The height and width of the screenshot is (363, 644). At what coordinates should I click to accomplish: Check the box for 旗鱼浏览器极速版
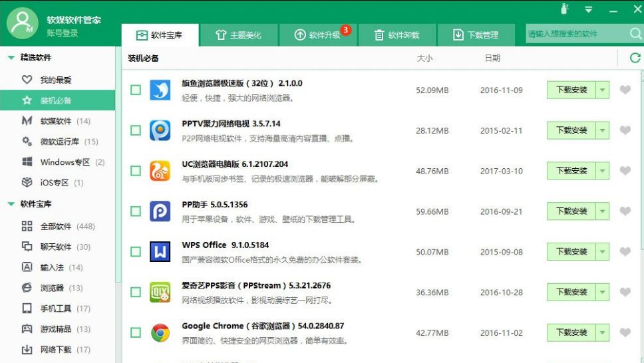coord(136,90)
